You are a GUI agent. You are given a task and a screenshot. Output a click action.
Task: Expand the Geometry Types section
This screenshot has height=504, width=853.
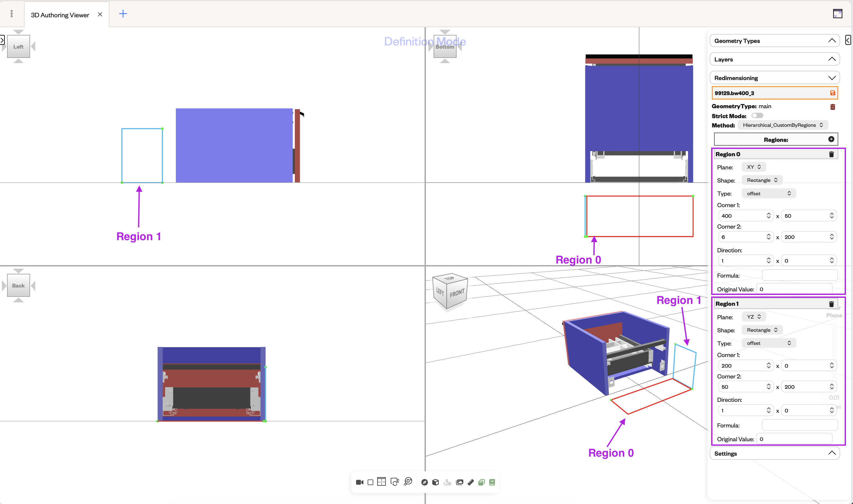[x=775, y=41]
